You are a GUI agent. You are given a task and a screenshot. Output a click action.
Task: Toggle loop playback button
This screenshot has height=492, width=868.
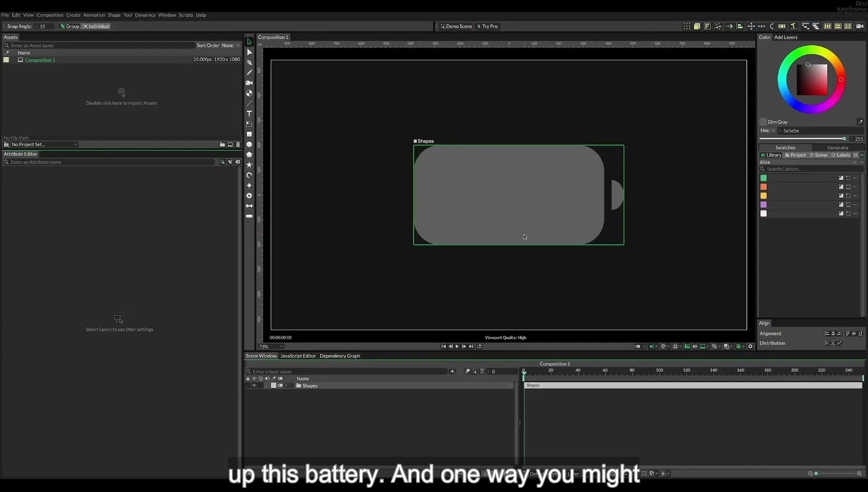479,346
